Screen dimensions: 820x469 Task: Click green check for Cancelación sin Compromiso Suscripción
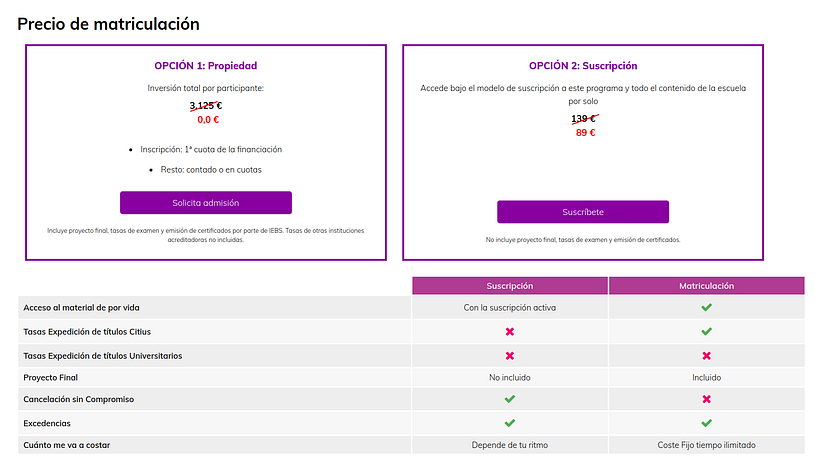(509, 399)
